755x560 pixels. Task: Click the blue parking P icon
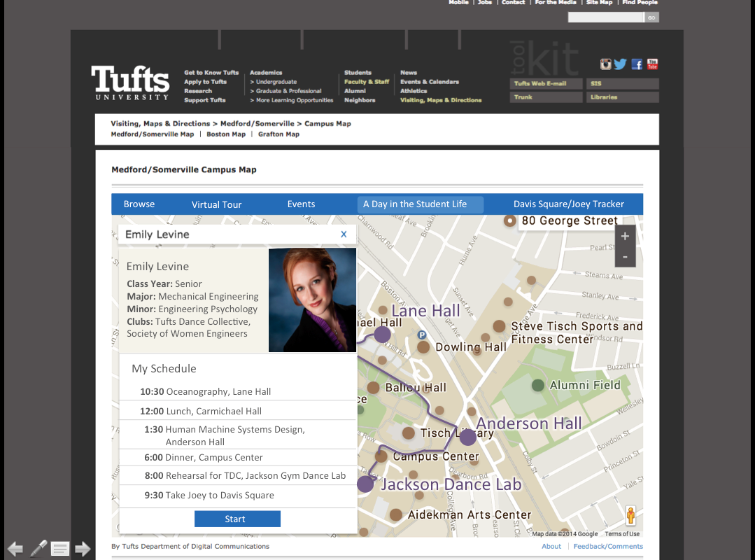[x=422, y=335]
